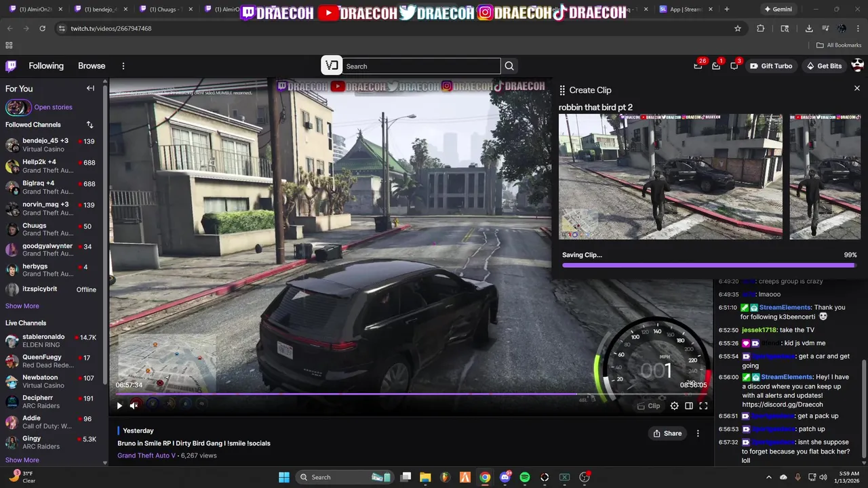Viewport: 868px width, 488px height.
Task: Click Open stories link
Action: (x=53, y=107)
